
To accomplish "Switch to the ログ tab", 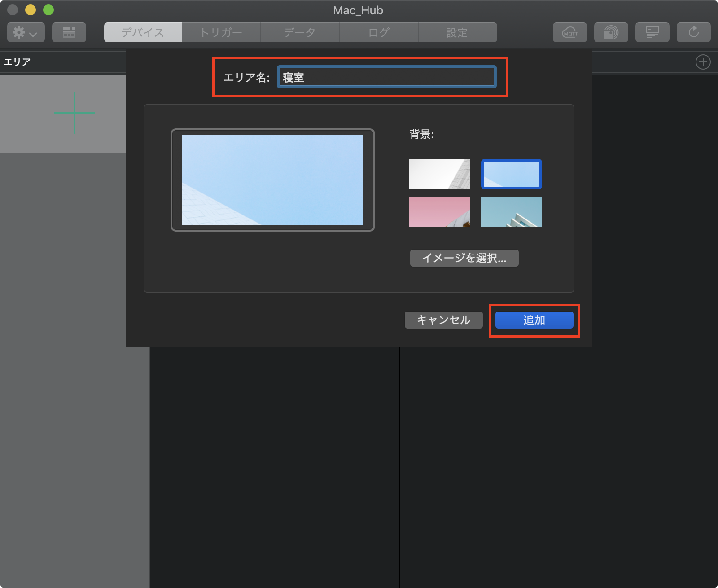I will [379, 32].
